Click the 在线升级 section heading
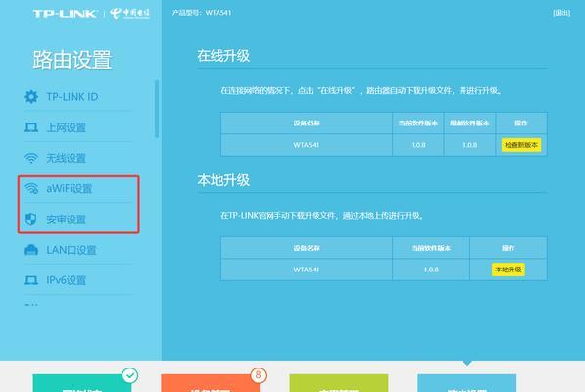Viewport: 585px width, 392px height. point(223,56)
